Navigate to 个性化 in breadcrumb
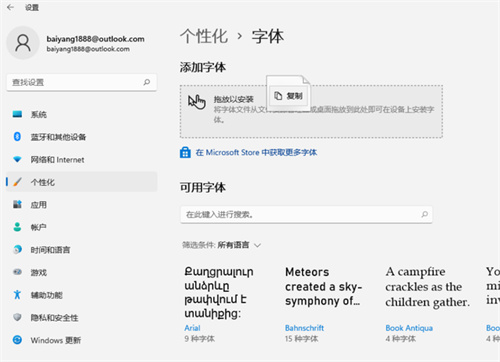 [x=204, y=36]
